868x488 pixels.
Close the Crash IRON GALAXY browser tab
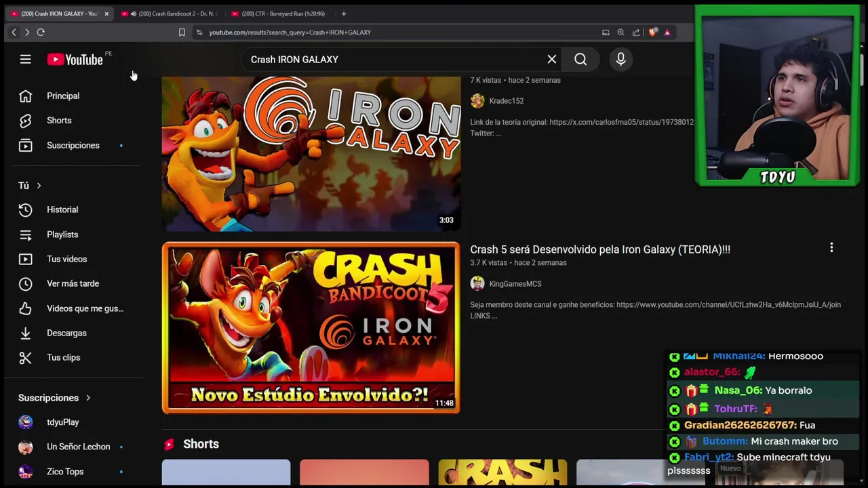(x=106, y=14)
